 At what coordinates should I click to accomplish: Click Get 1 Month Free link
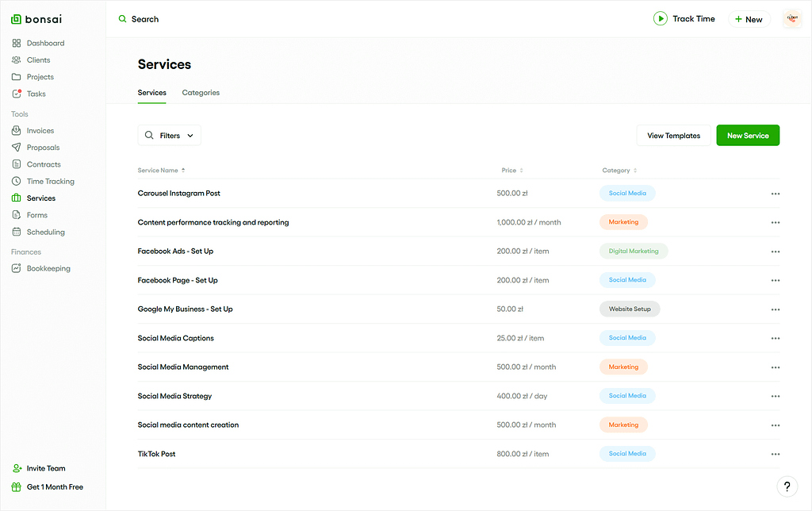(55, 487)
